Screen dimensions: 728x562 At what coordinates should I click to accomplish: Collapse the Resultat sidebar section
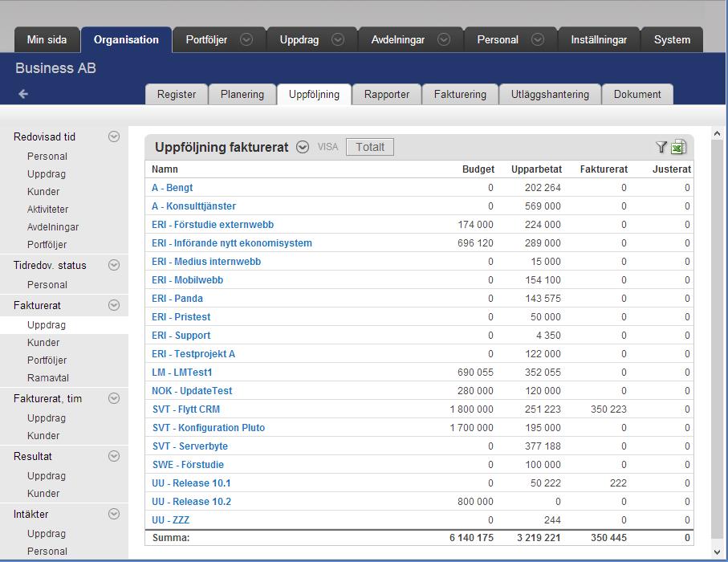coord(114,456)
